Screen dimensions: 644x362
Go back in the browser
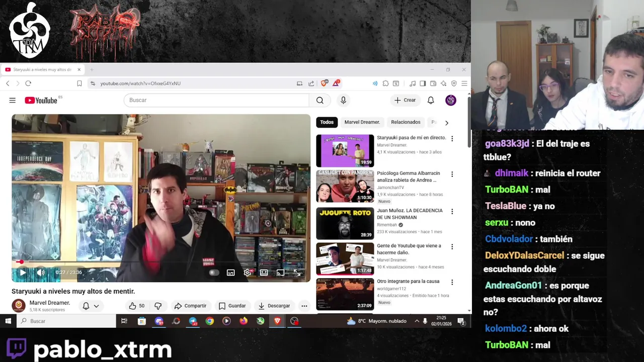[8, 83]
